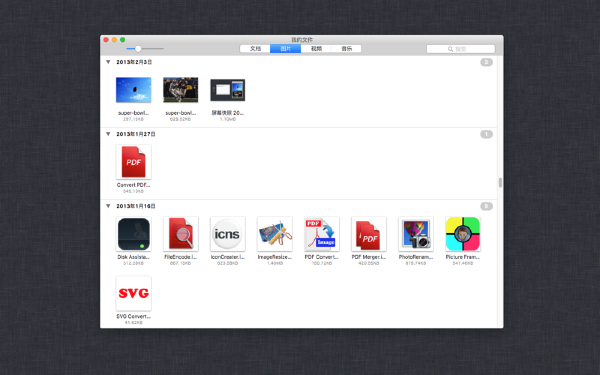Click the 'Convert PDF...' file name label
The image size is (600, 375).
pyautogui.click(x=134, y=185)
